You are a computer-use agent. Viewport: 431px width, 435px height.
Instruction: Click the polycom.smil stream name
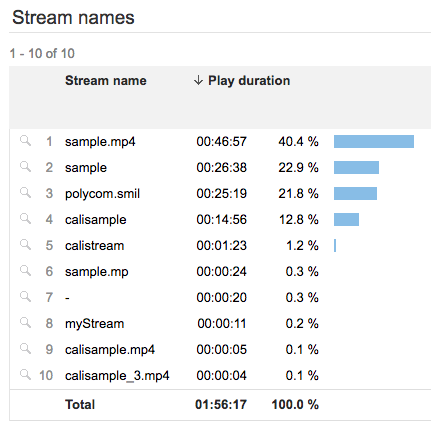click(102, 194)
